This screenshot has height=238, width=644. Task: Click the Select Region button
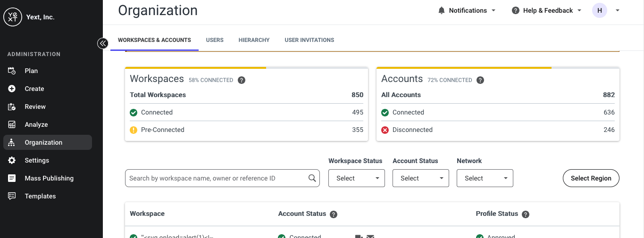(591, 178)
